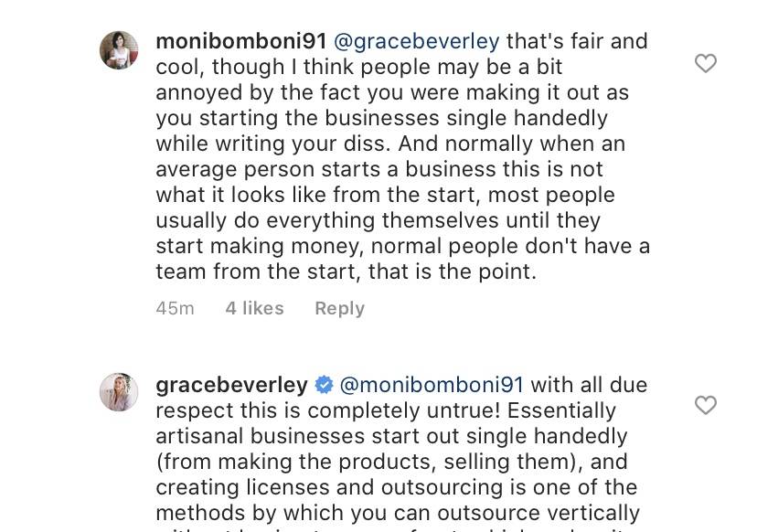This screenshot has width=757, height=532.
Task: Tap 'artisanal businesses start out single handedly' line
Action: pyautogui.click(x=391, y=436)
